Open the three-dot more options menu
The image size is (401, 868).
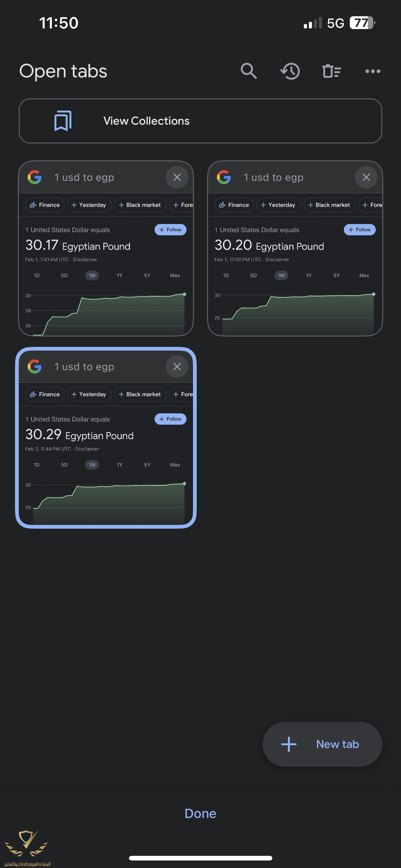click(x=373, y=71)
